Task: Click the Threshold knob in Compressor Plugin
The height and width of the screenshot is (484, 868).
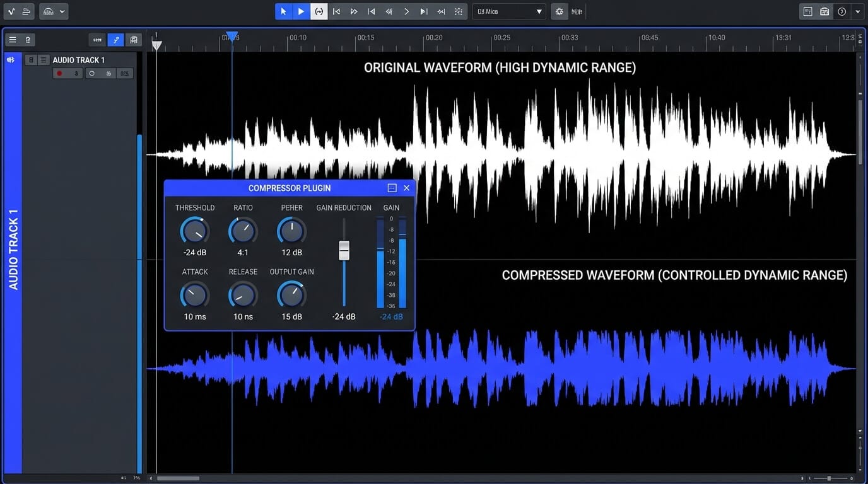Action: pos(194,231)
